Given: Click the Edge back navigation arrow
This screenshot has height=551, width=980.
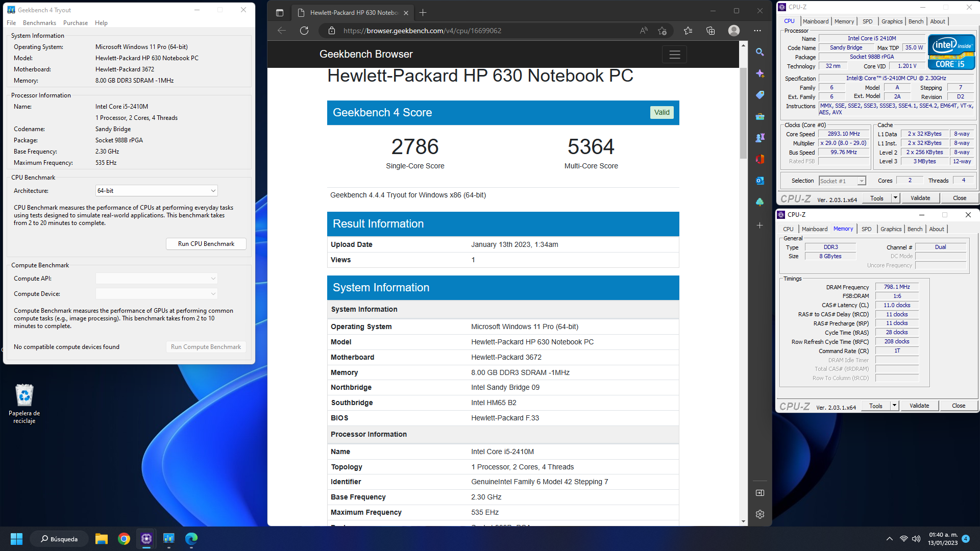Looking at the screenshot, I should (x=282, y=31).
